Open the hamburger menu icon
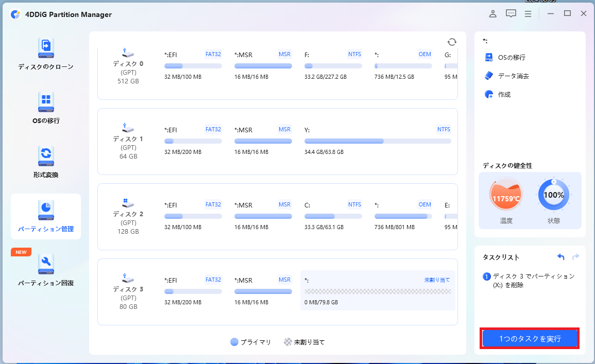 [528, 14]
